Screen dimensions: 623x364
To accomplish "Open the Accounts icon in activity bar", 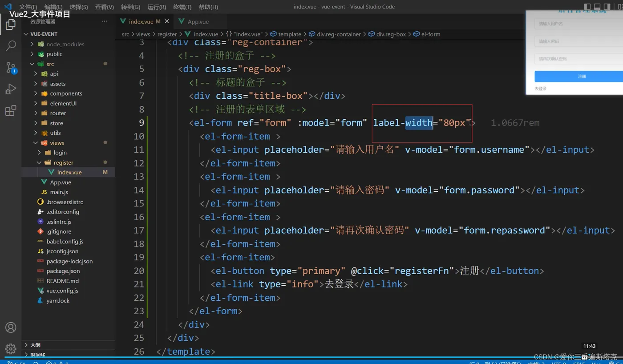I will click(x=11, y=328).
